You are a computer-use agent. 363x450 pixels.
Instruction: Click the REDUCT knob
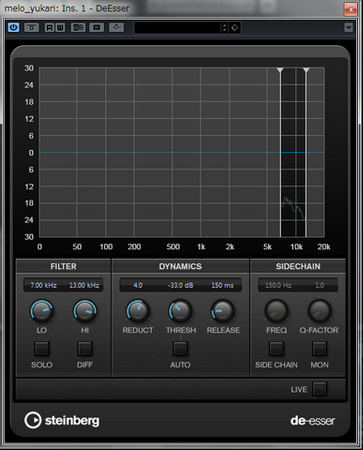pyautogui.click(x=137, y=310)
